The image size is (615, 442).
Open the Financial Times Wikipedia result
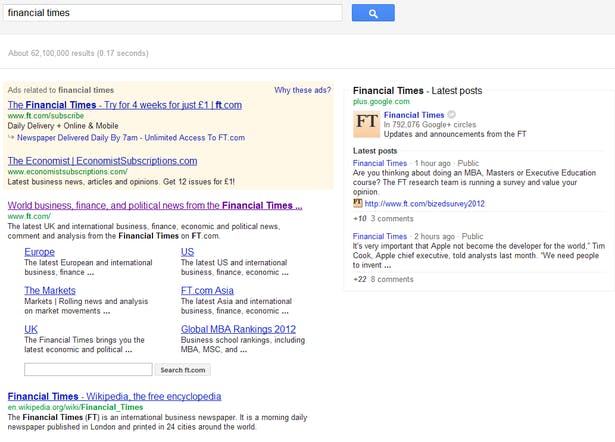click(114, 397)
